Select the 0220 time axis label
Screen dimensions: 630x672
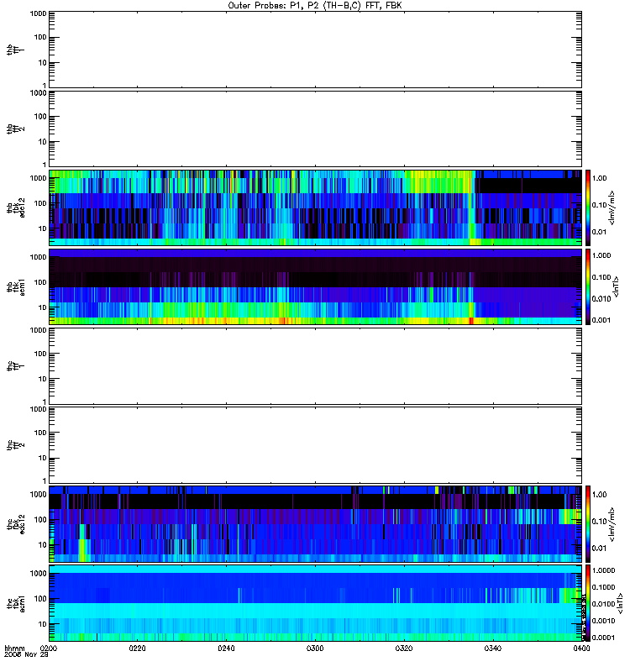pyautogui.click(x=137, y=648)
